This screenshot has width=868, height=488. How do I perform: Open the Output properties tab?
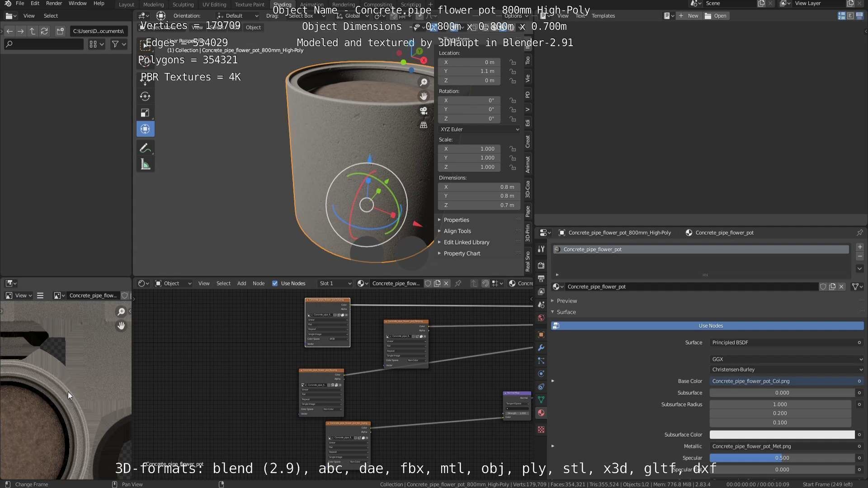(x=541, y=279)
